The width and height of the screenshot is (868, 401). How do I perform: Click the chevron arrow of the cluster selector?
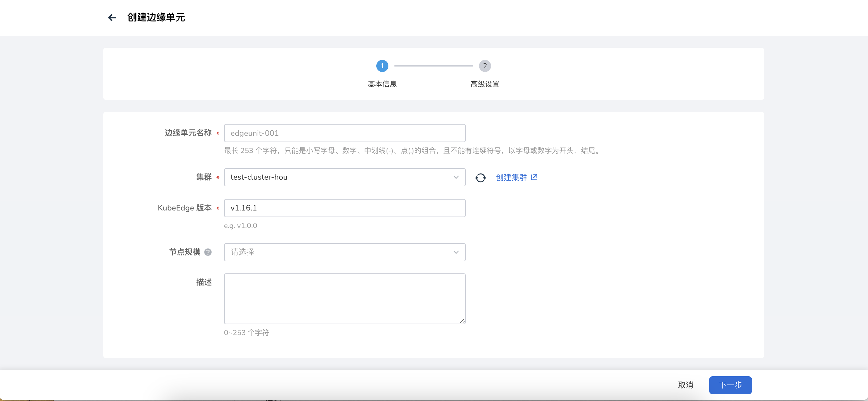(456, 177)
